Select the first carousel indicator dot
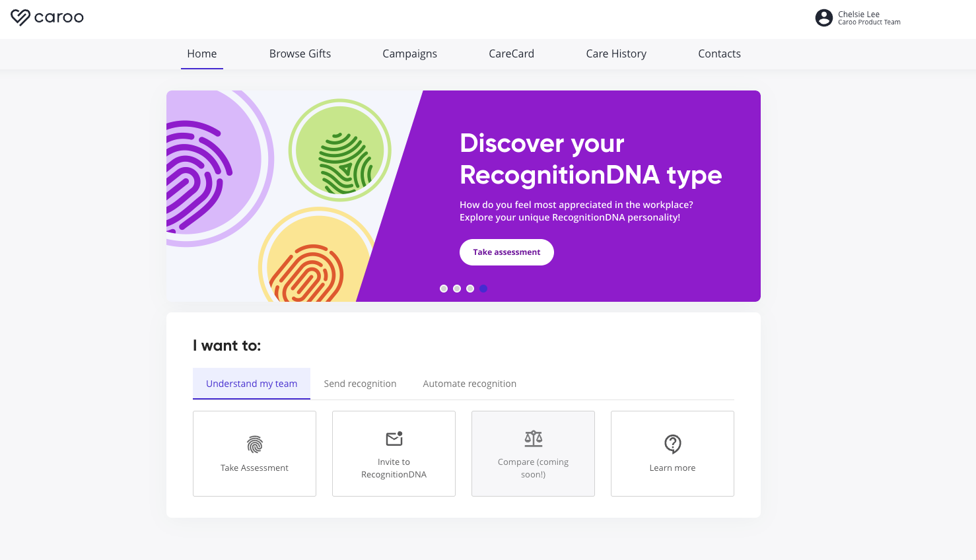Screen dimensions: 976x560 click(444, 289)
